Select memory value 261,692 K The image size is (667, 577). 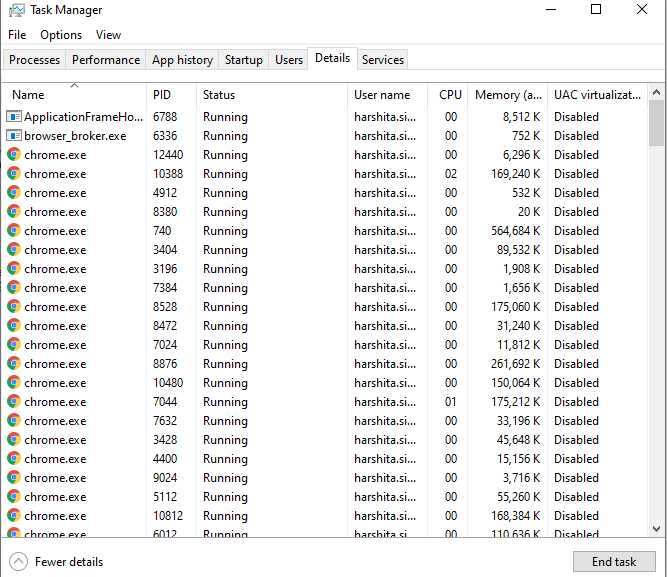[516, 364]
